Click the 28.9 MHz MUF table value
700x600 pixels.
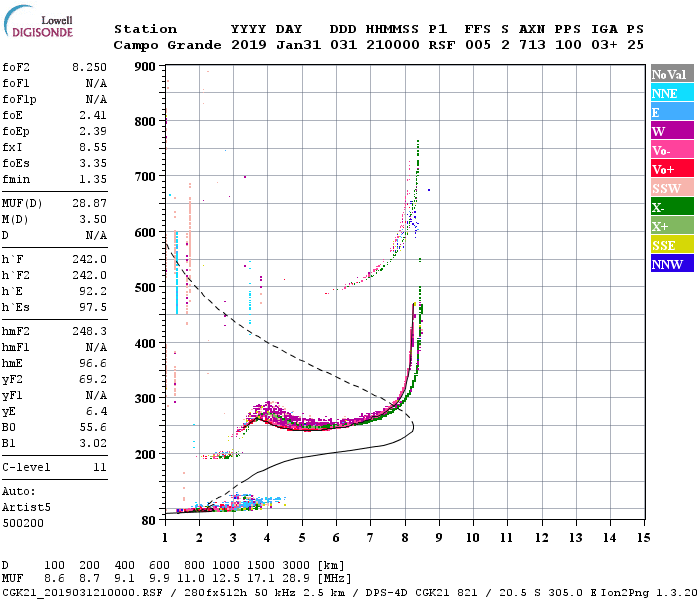click(x=296, y=579)
